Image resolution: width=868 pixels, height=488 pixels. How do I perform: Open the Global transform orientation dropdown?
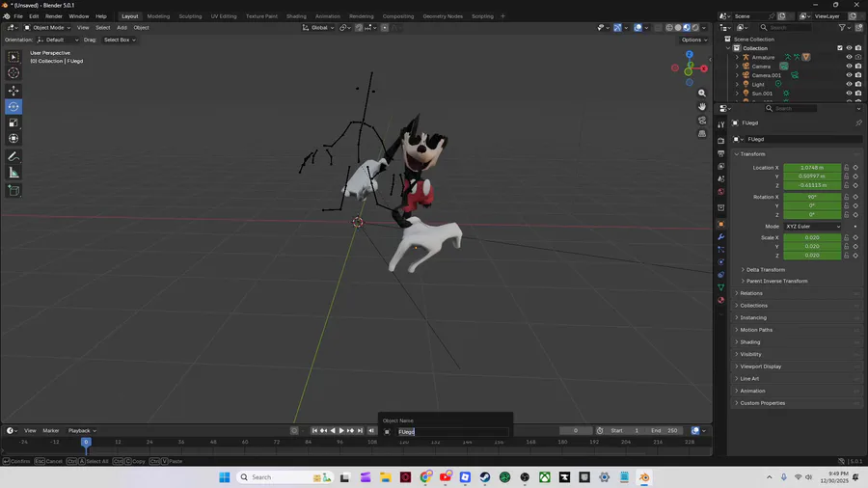[317, 28]
